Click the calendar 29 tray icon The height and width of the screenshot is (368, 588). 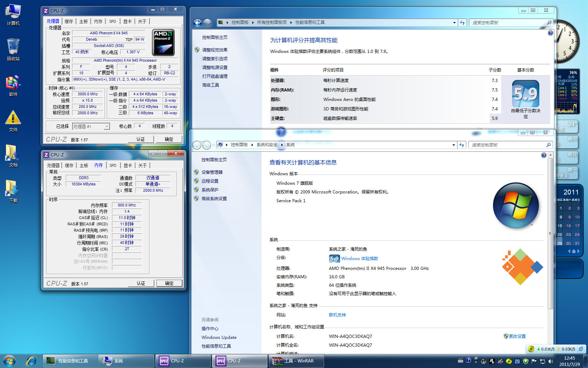[517, 361]
